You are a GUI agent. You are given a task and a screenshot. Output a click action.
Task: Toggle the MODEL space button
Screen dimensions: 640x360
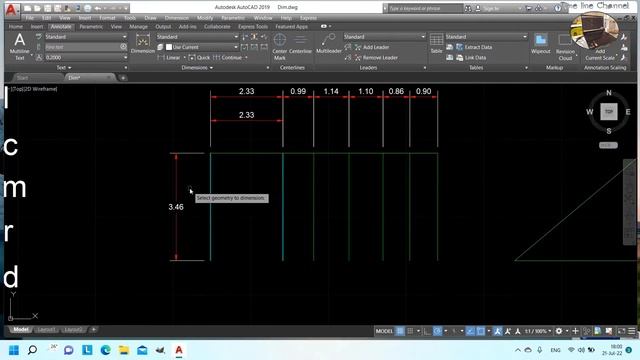(384, 331)
